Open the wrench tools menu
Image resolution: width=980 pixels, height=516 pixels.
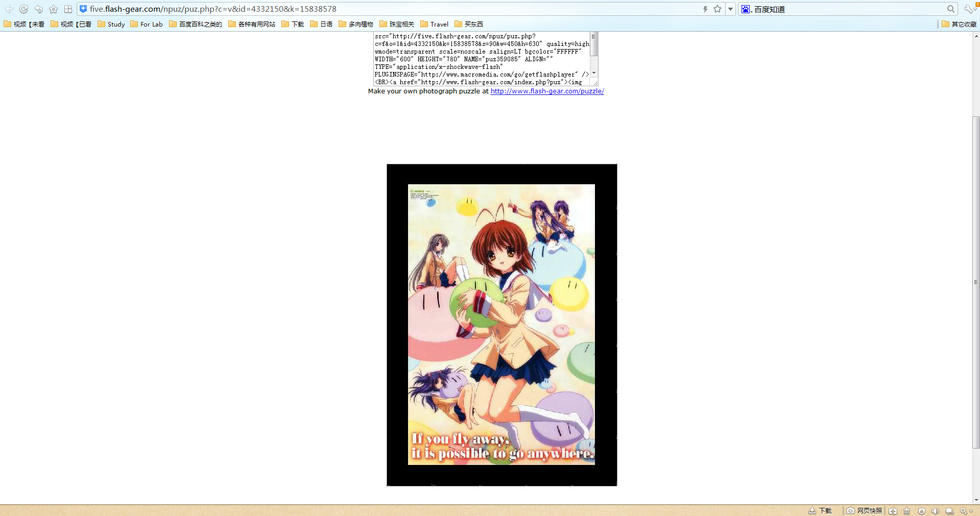[x=968, y=9]
